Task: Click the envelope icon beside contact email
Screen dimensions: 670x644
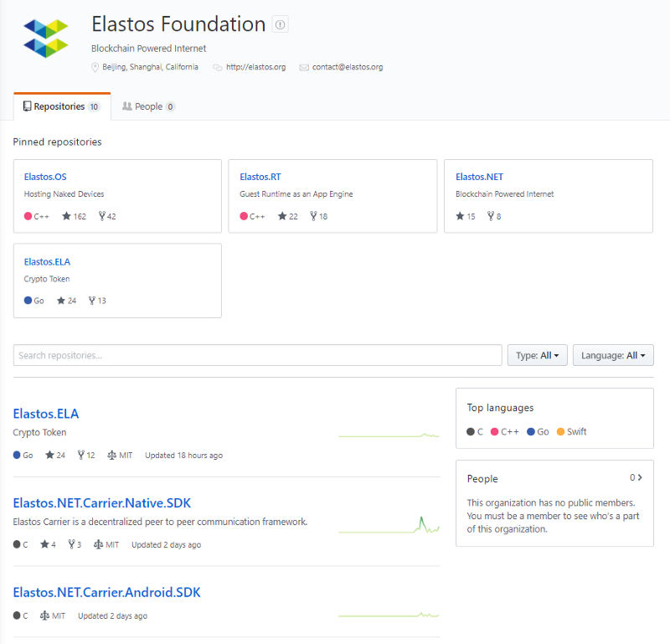Action: [304, 68]
